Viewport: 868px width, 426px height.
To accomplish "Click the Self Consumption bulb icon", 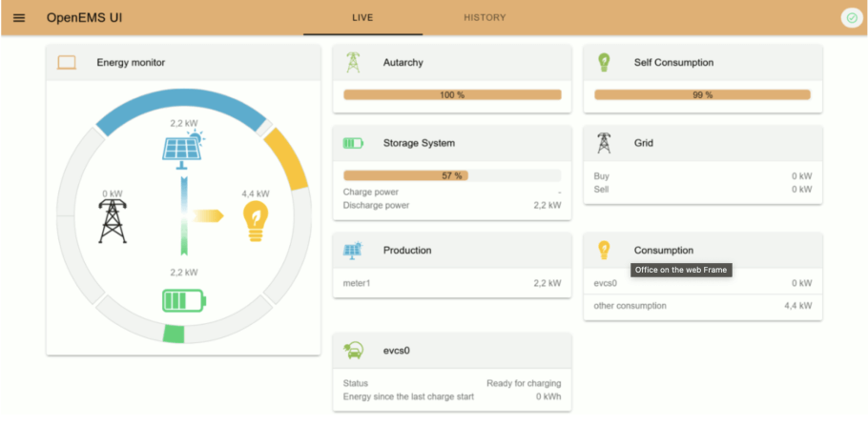I will pyautogui.click(x=604, y=62).
